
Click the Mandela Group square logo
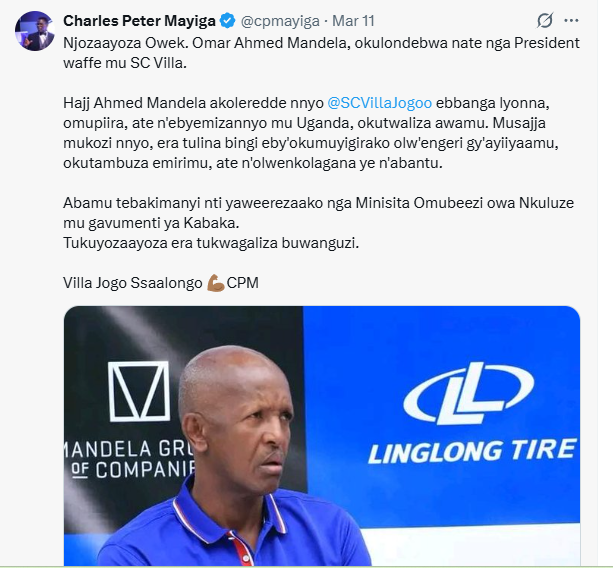pyautogui.click(x=139, y=391)
